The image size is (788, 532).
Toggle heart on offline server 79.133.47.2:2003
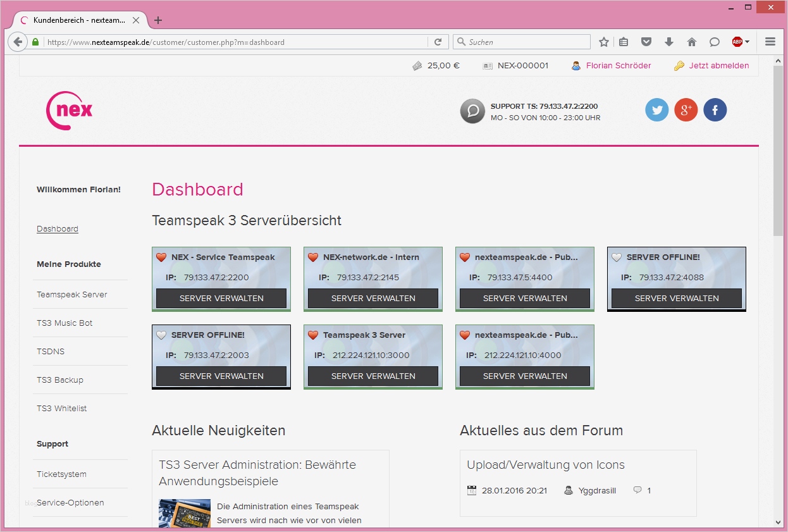pyautogui.click(x=161, y=335)
